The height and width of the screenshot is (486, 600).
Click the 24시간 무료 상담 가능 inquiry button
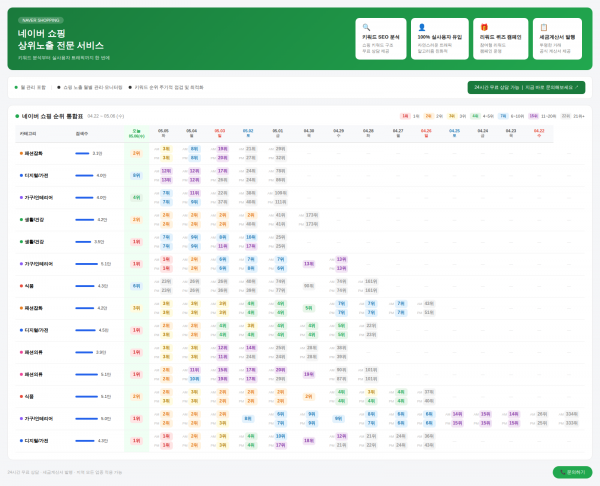[x=526, y=87]
